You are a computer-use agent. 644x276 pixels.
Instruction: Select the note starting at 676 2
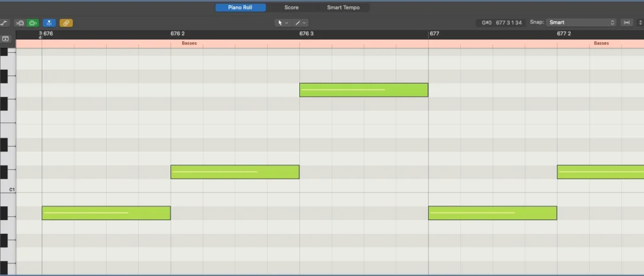point(235,172)
